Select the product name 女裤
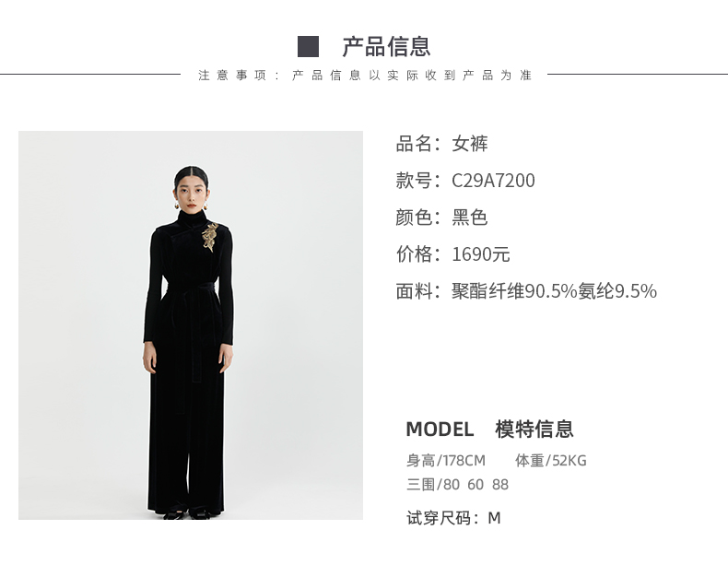 (470, 144)
